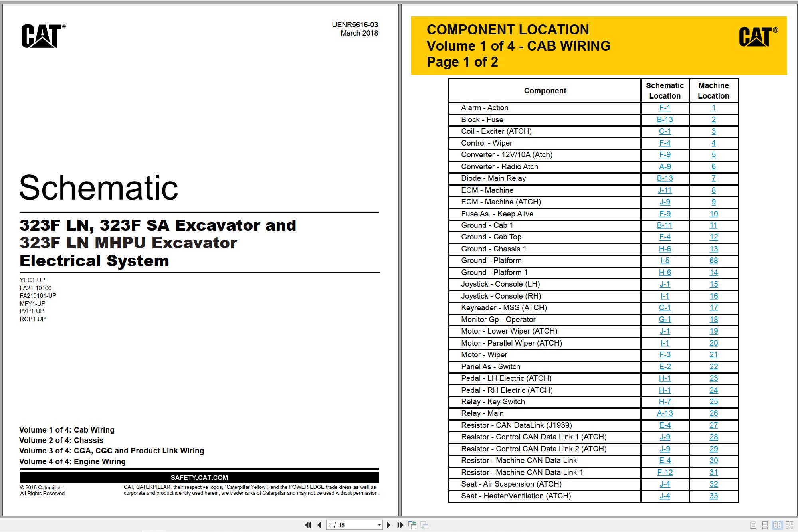The image size is (798, 532).
Task: Click 'Volume 3 of 4: CGA, CGC and Product Link Wiring'
Action: click(111, 451)
